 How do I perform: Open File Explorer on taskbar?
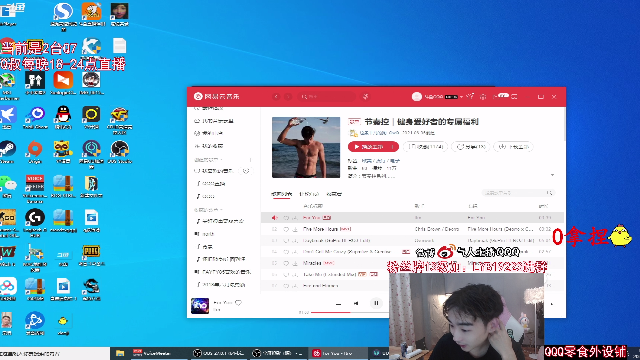coord(120,353)
